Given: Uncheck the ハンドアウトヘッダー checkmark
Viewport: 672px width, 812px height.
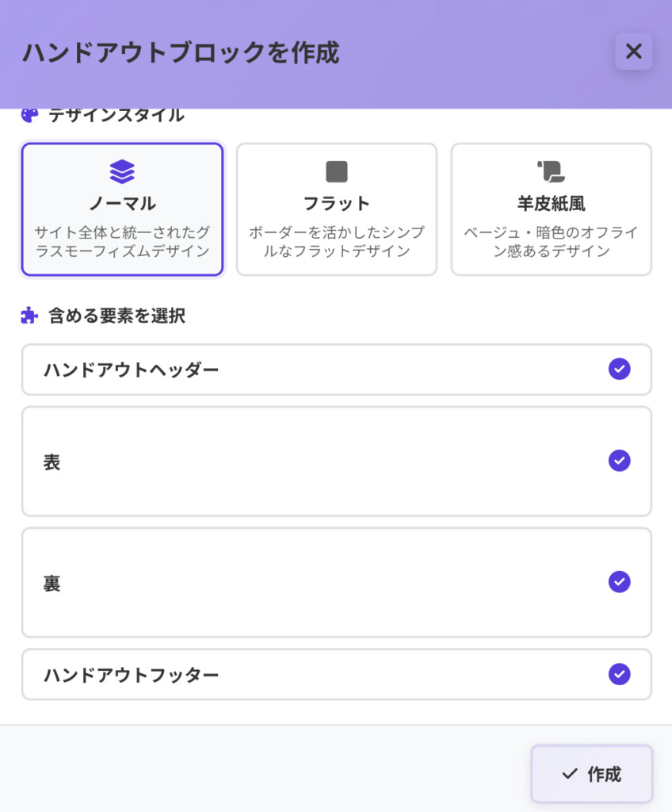Looking at the screenshot, I should coord(619,369).
